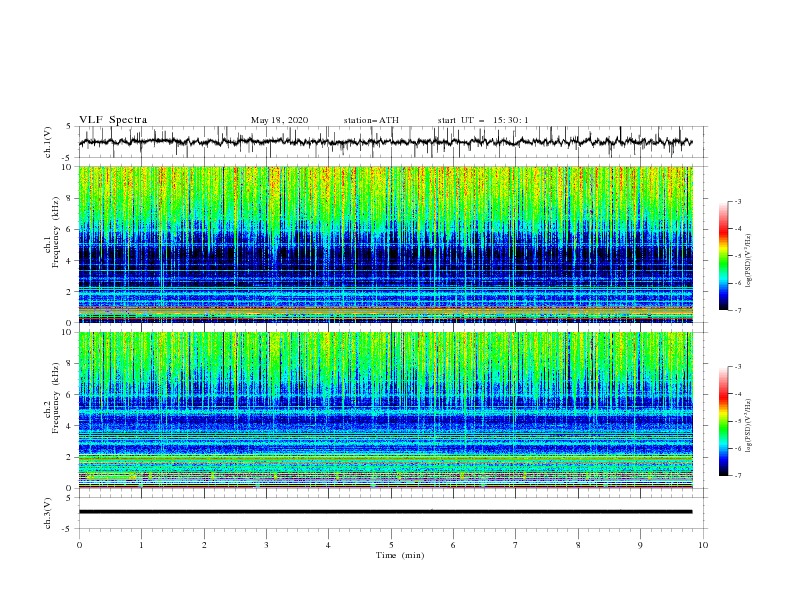The width and height of the screenshot is (792, 612).
Task: Click the ch.1 'Frequency (kHz)' axis label
Action: [56, 232]
